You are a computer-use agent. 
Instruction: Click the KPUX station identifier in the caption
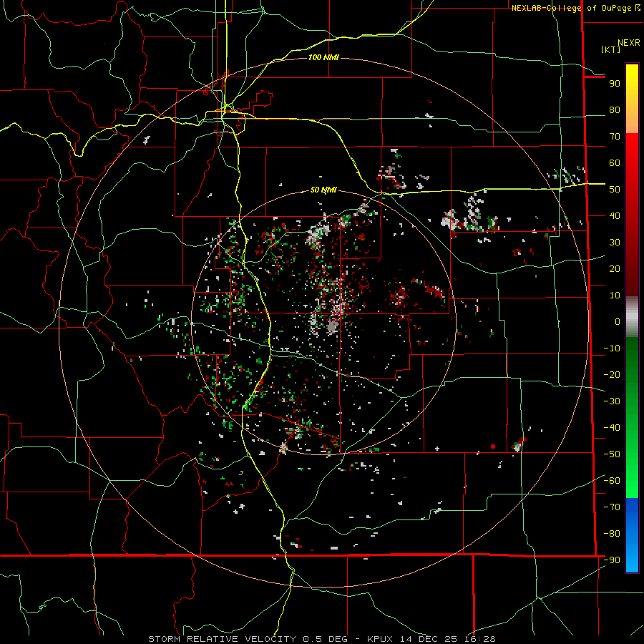point(380,639)
